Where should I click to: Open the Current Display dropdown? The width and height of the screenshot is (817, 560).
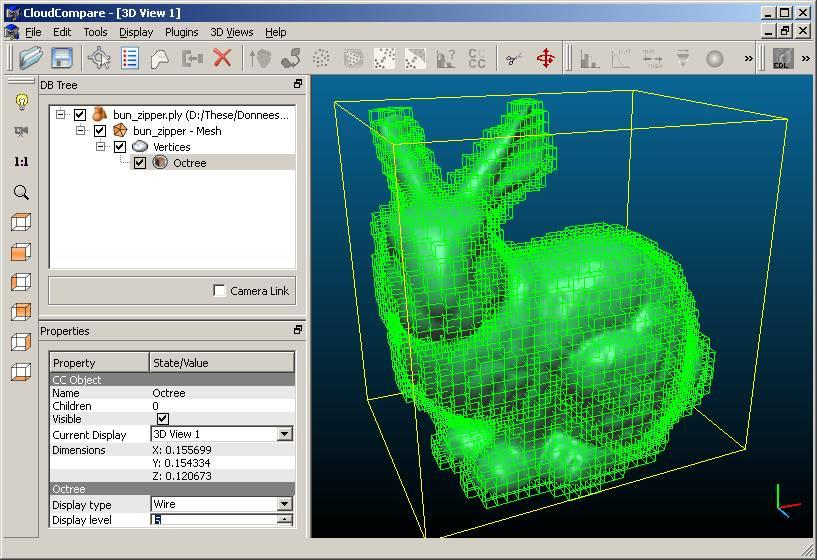284,434
